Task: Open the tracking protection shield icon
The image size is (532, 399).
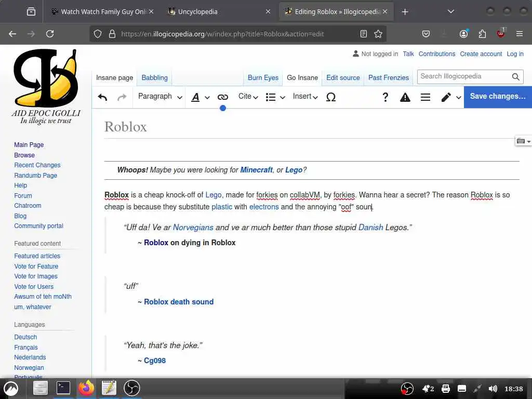Action: (98, 34)
